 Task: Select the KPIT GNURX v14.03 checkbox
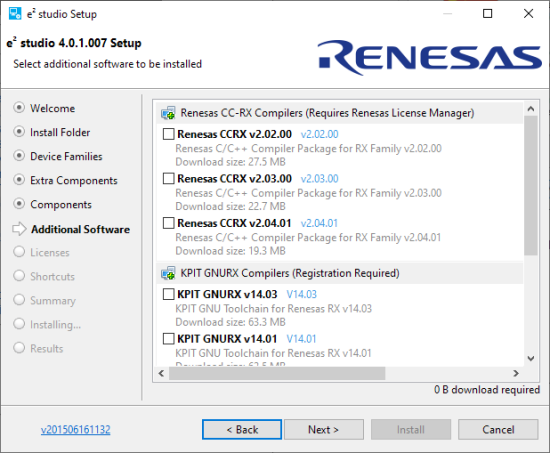point(168,294)
